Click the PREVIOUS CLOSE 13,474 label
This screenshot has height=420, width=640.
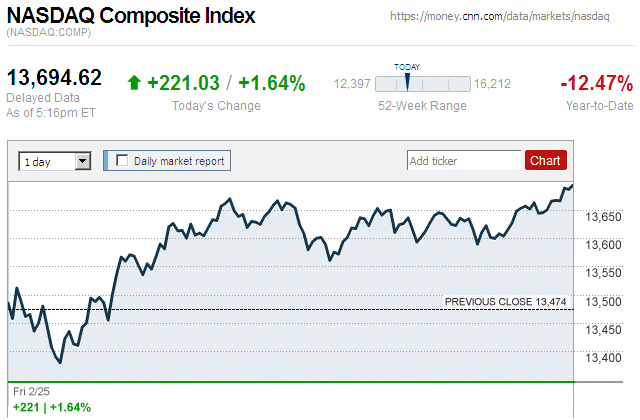[506, 301]
